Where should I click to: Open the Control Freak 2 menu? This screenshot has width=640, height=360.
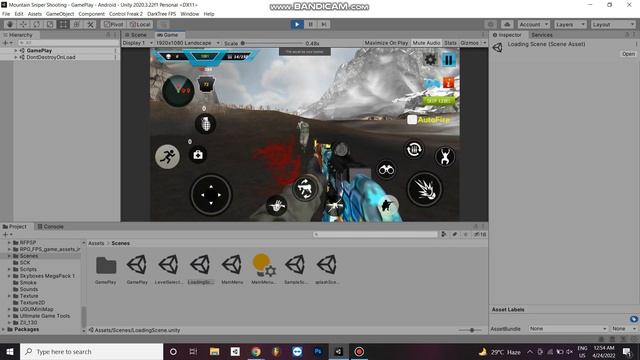tap(126, 14)
